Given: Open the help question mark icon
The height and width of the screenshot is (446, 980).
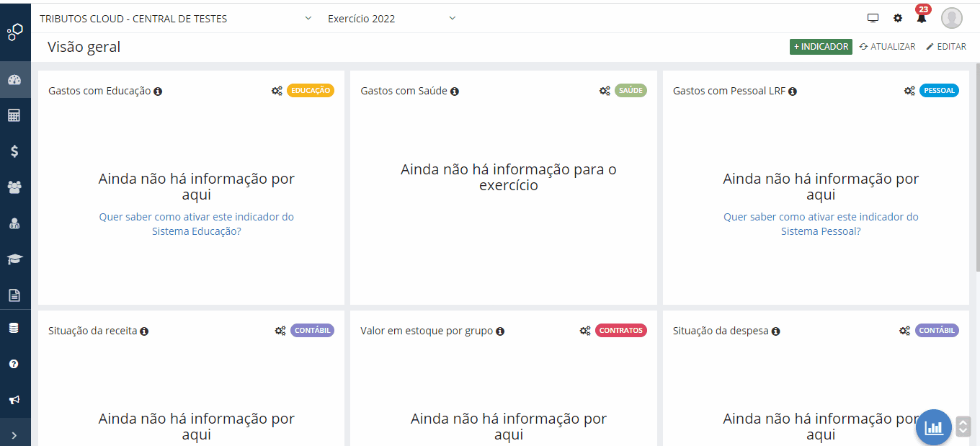Looking at the screenshot, I should click(x=15, y=364).
